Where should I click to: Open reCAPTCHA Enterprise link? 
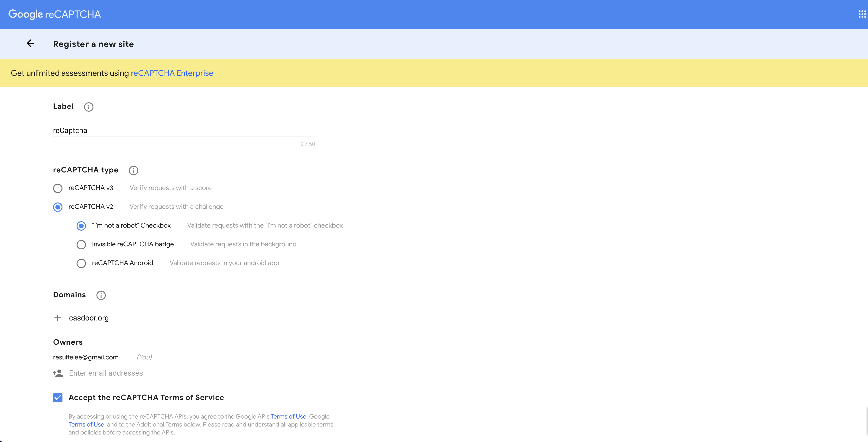(x=172, y=72)
